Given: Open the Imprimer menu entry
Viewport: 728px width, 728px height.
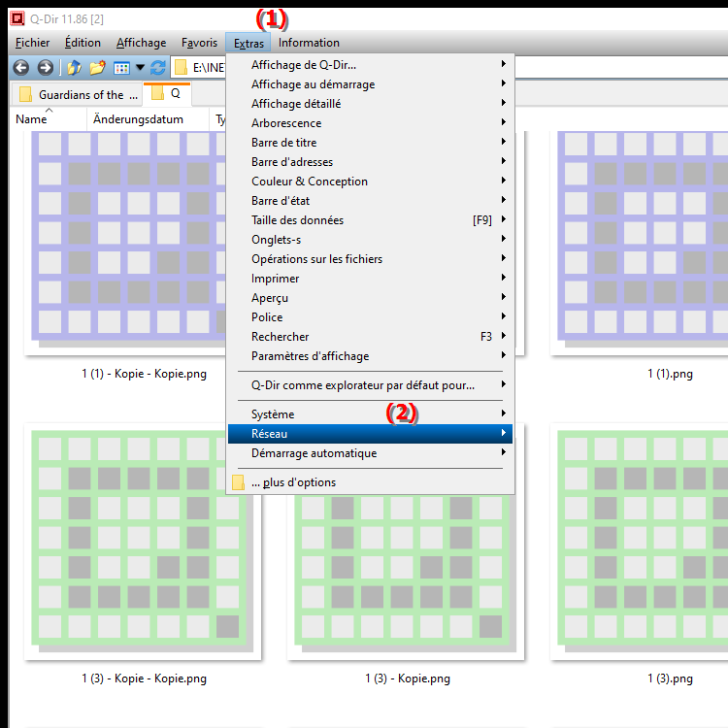Looking at the screenshot, I should point(371,279).
